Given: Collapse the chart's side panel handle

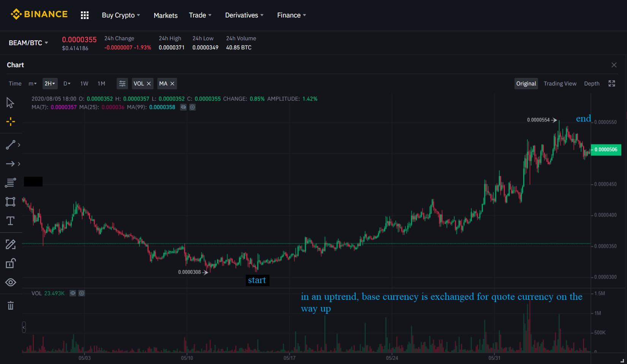Looking at the screenshot, I should [x=24, y=327].
